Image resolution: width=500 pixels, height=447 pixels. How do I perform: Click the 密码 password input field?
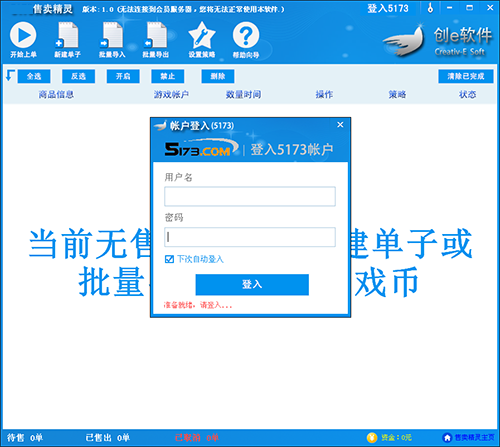pos(250,237)
